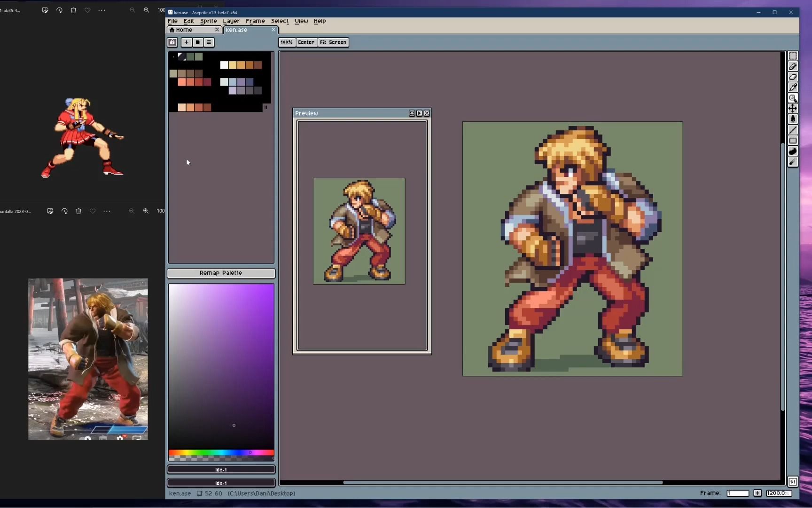Click the frame duration 1200.0 field
The width and height of the screenshot is (812, 508).
(x=779, y=493)
